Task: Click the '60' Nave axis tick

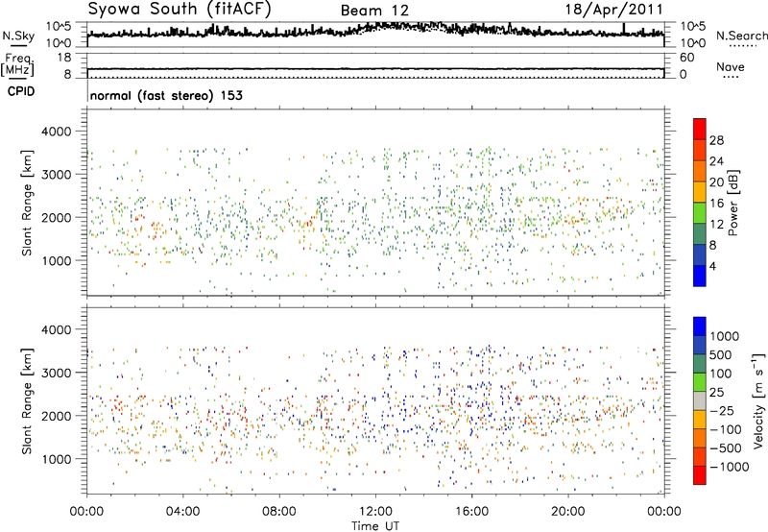Action: coord(686,58)
